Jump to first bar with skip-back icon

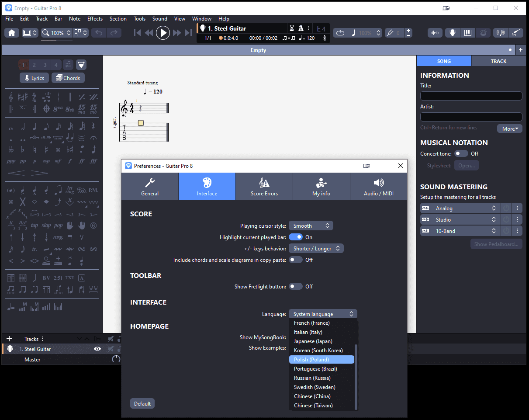point(138,33)
